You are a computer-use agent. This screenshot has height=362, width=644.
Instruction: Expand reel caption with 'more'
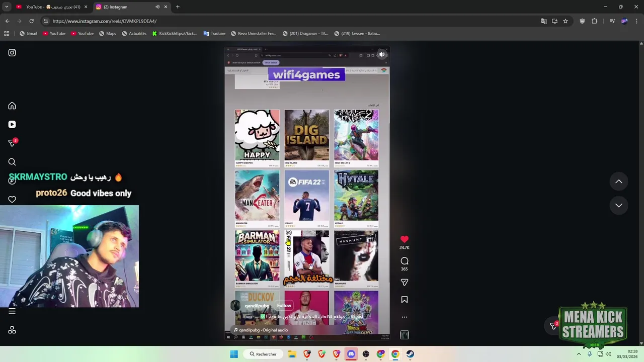pos(248,317)
